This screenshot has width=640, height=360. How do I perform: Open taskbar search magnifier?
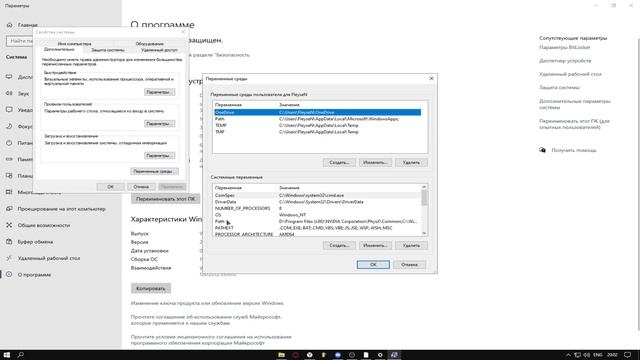(20, 355)
